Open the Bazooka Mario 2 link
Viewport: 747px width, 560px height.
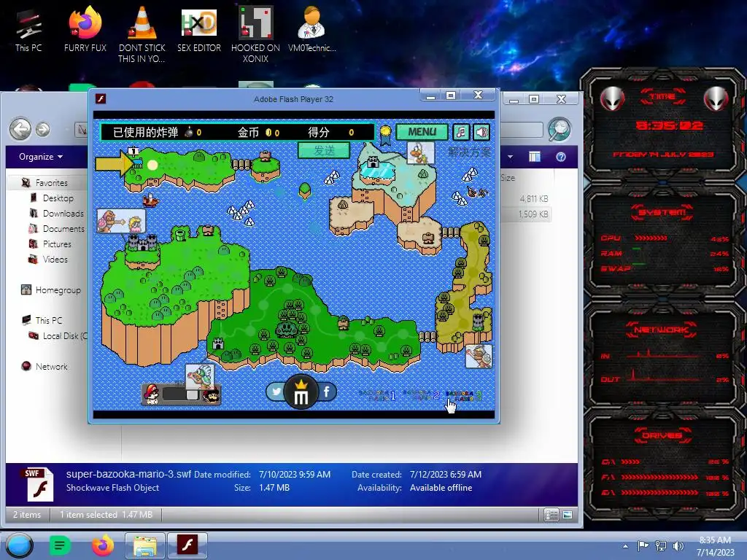[421, 394]
